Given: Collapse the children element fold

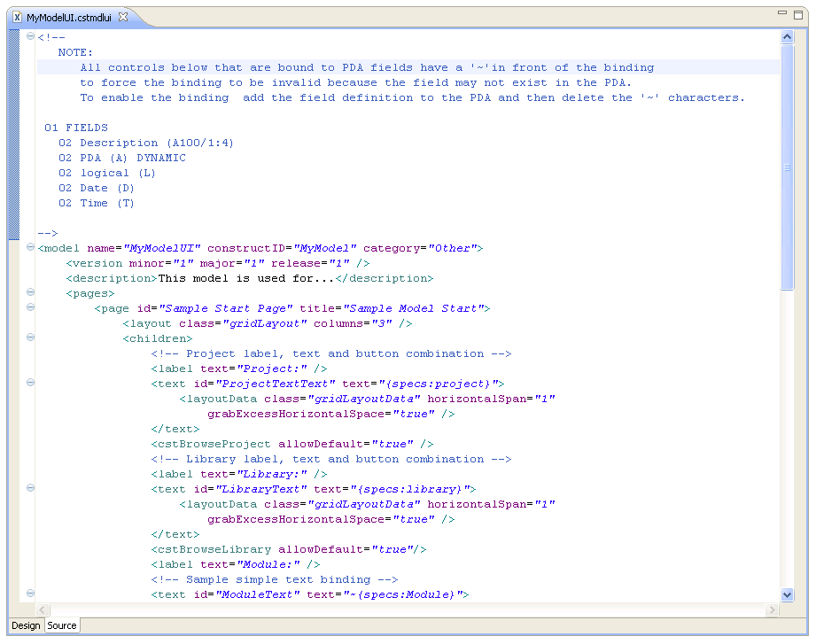Looking at the screenshot, I should [30, 338].
